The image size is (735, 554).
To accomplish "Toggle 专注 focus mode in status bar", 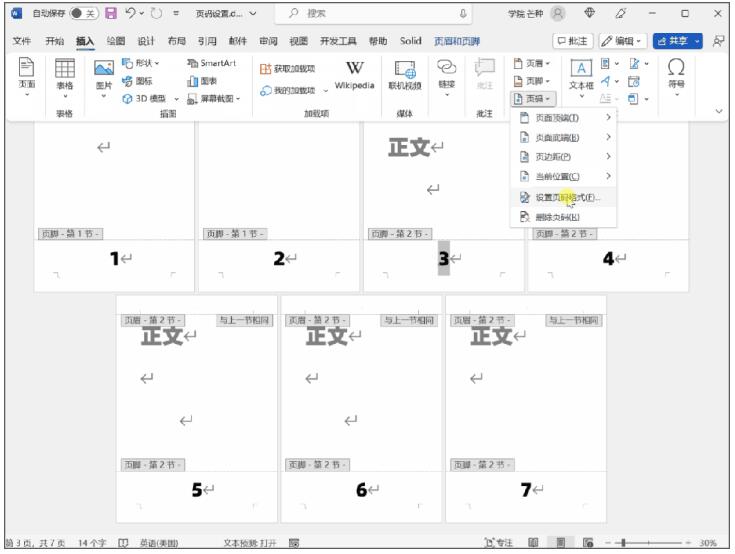I will point(499,543).
